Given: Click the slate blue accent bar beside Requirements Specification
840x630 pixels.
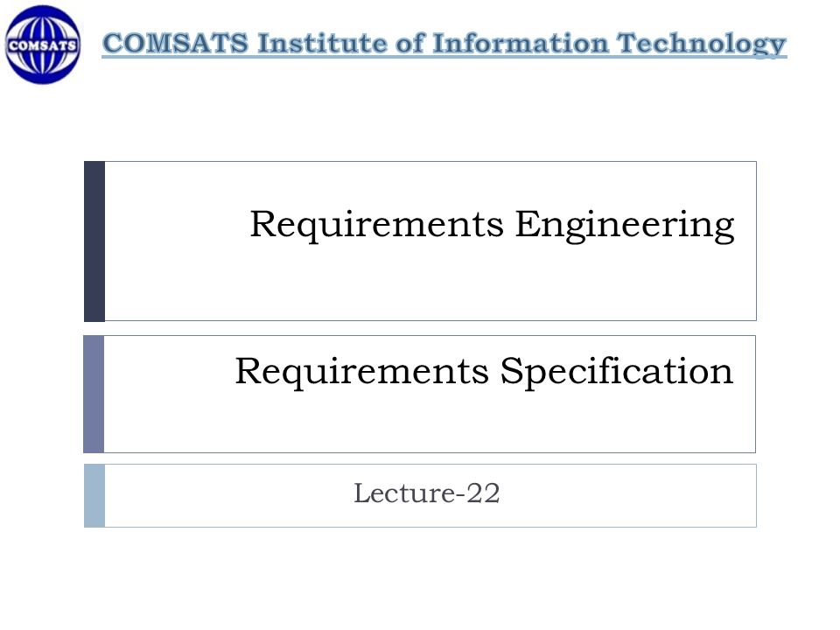Looking at the screenshot, I should pos(94,395).
